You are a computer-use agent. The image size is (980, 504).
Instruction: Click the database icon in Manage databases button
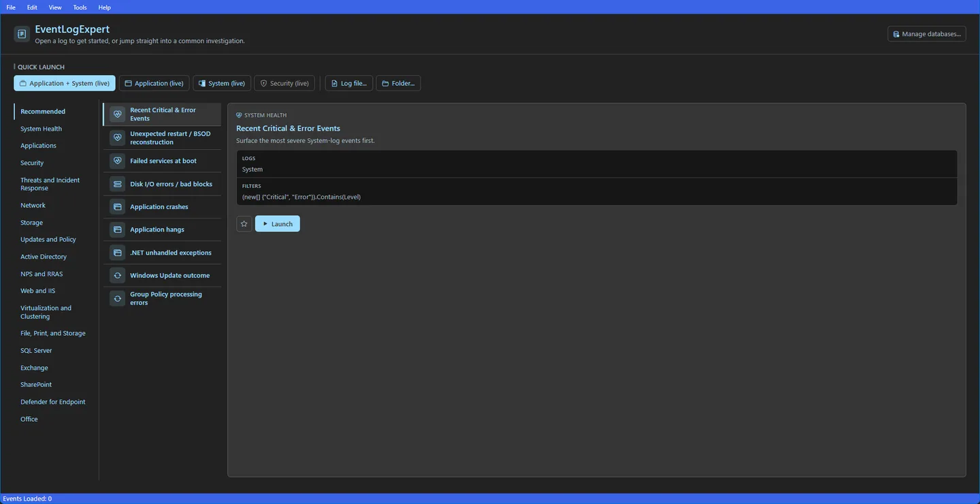tap(896, 34)
